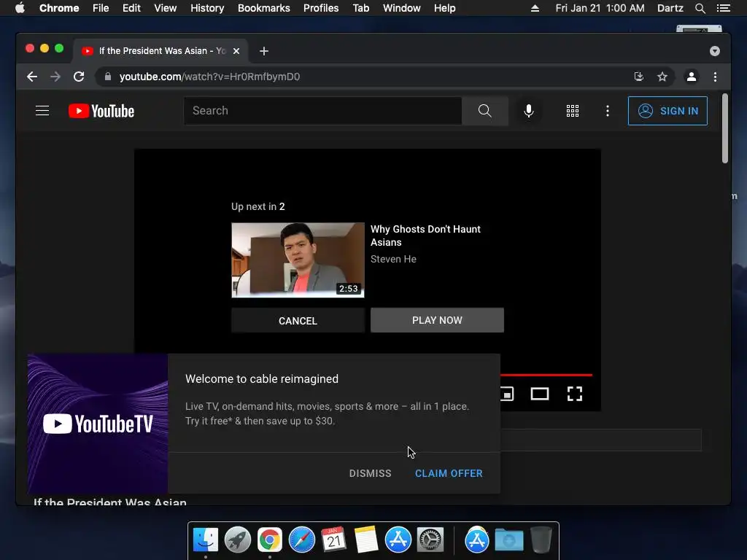Open the 'Why Ghosts Don't Haunt Asians' thumbnail
747x560 pixels.
coord(298,260)
